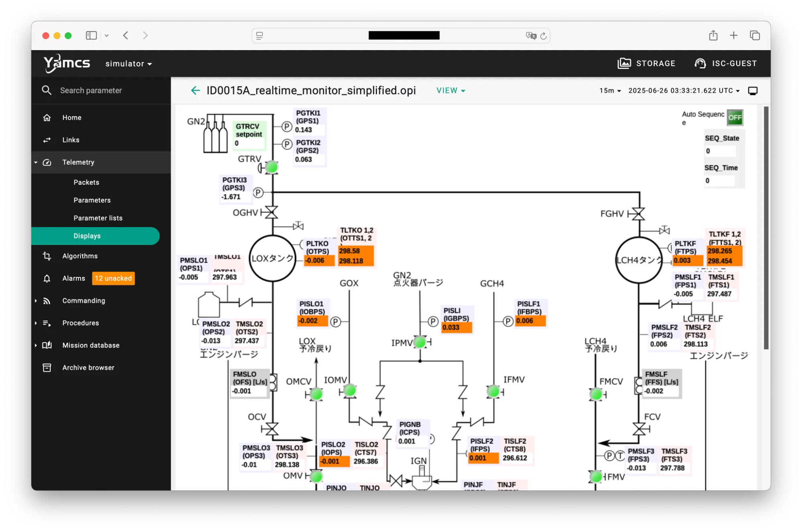Reload the page
Image resolution: width=802 pixels, height=532 pixels.
pos(543,36)
